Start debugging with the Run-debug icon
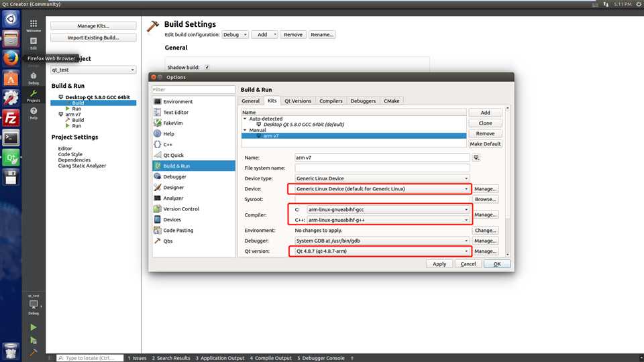Image resolution: width=644 pixels, height=362 pixels. (x=34, y=341)
